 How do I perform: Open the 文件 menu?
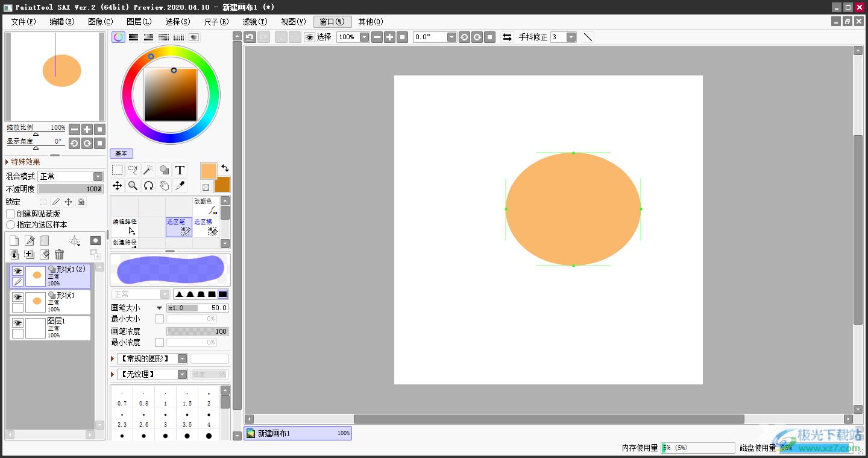[24, 22]
